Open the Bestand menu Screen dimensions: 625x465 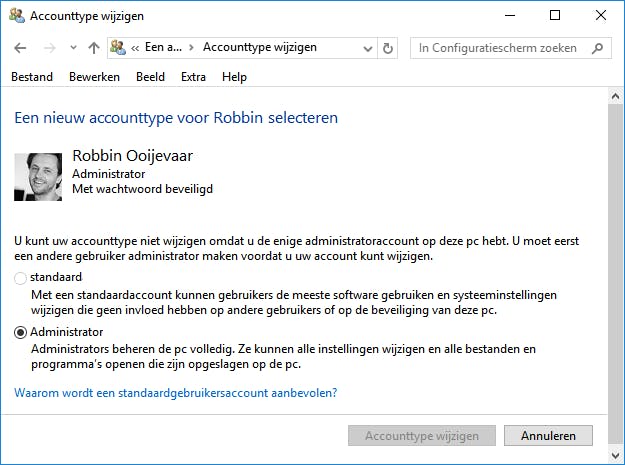[32, 77]
